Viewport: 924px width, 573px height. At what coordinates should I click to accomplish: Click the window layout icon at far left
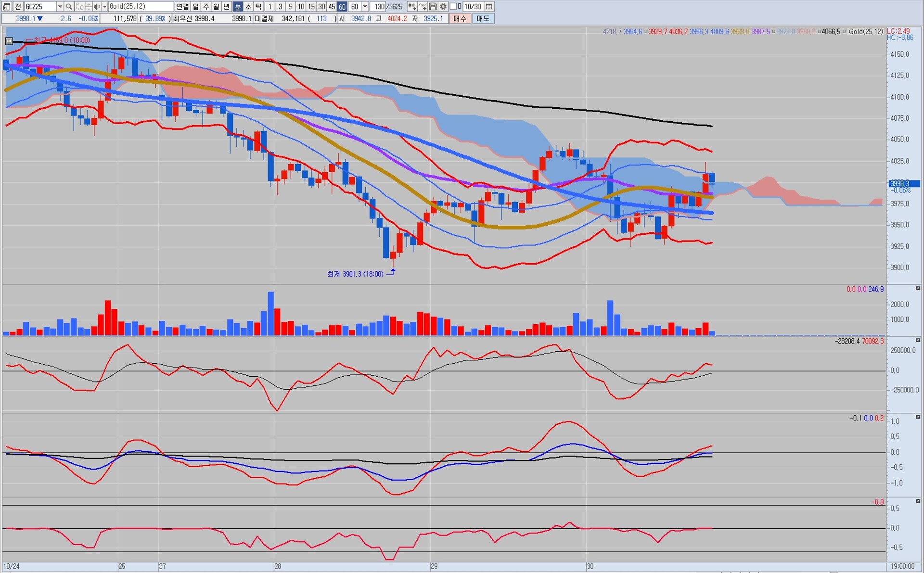coord(7,6)
